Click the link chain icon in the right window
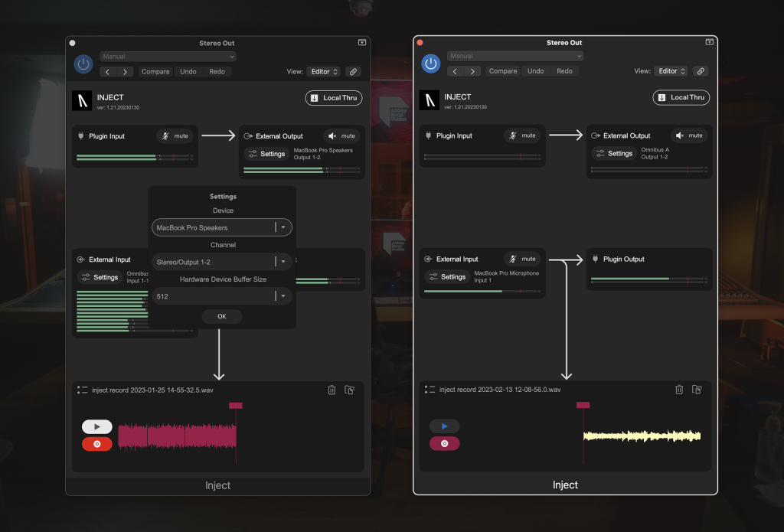 [700, 71]
